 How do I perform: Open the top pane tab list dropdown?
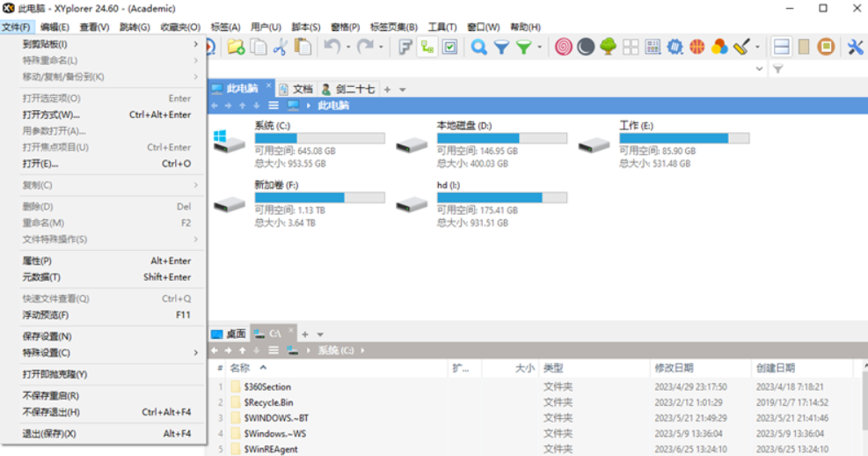click(403, 89)
